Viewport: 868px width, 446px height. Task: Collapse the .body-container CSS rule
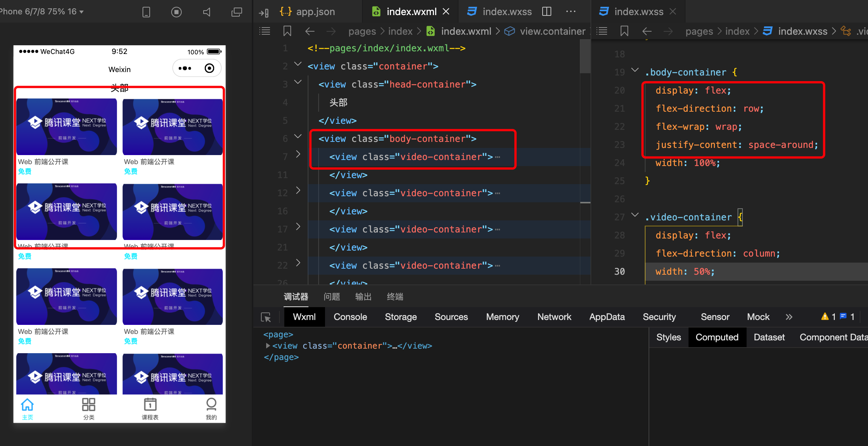(635, 70)
